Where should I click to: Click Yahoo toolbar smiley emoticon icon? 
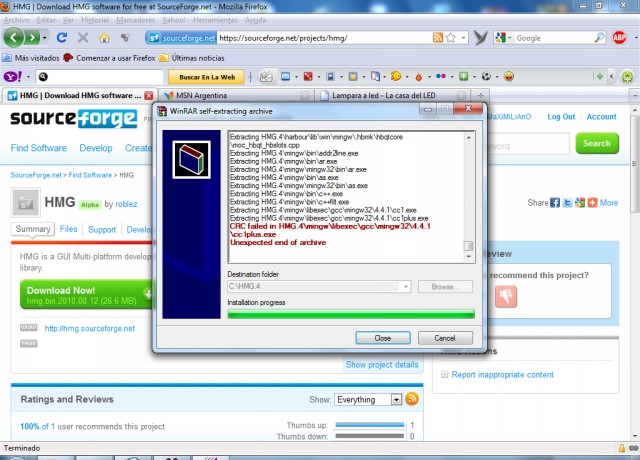pyautogui.click(x=509, y=76)
